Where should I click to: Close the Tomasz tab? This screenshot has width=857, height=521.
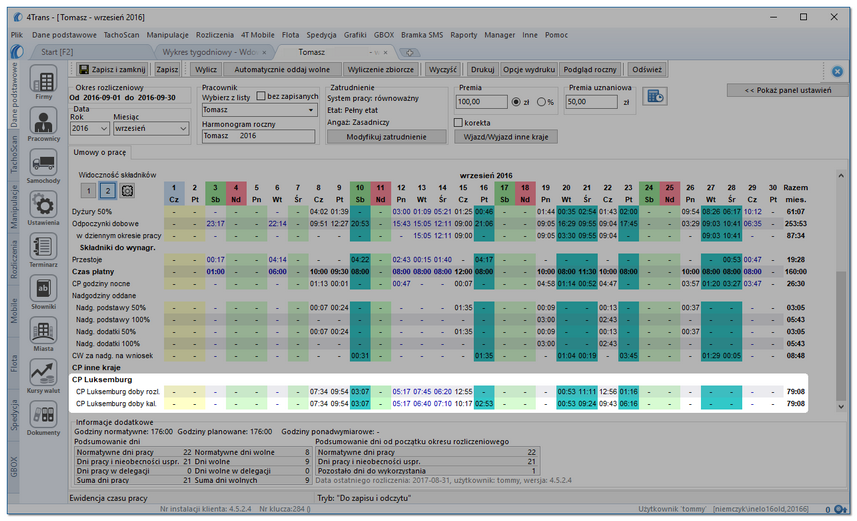pyautogui.click(x=385, y=52)
